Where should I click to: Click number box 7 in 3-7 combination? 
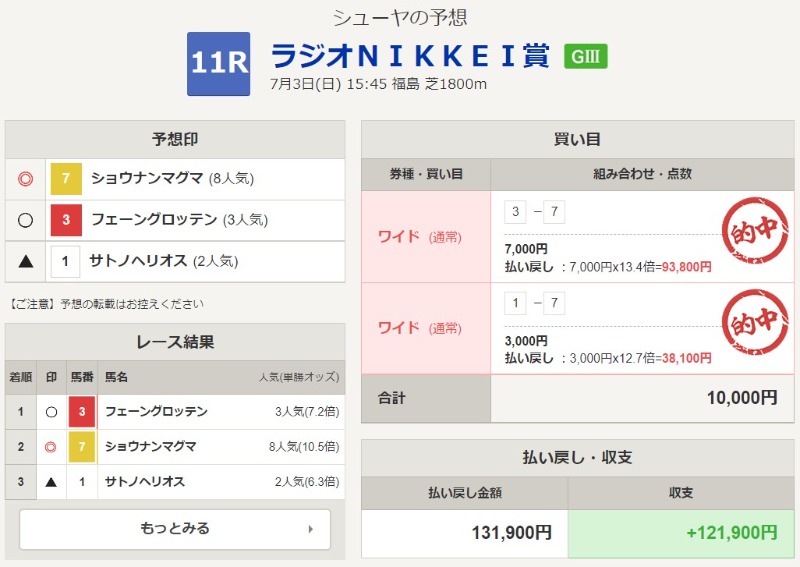pos(554,211)
